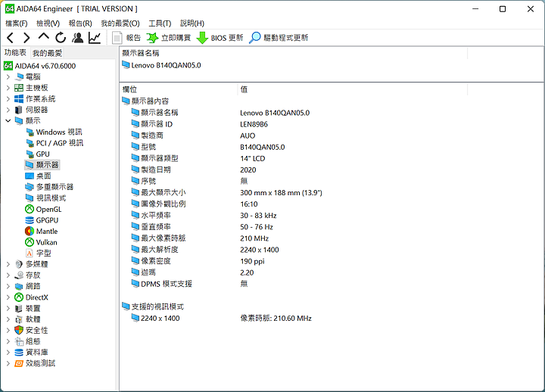Collapse the 顯示 tree node
Screen dimensions: 545x392
pyautogui.click(x=8, y=120)
